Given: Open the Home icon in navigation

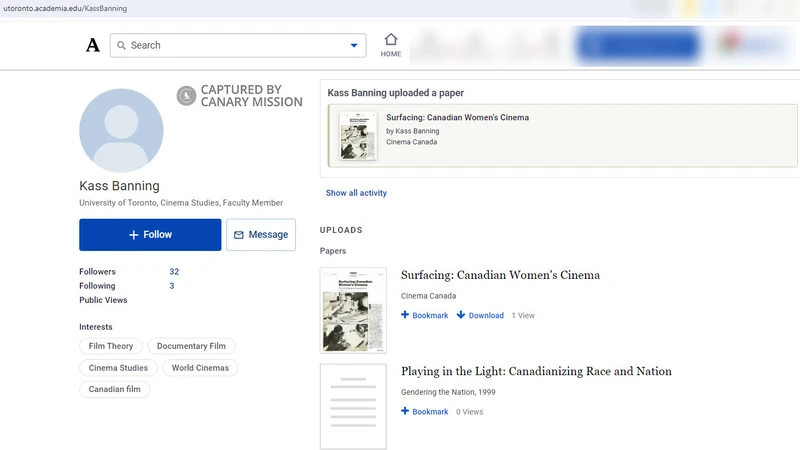Looking at the screenshot, I should point(391,45).
